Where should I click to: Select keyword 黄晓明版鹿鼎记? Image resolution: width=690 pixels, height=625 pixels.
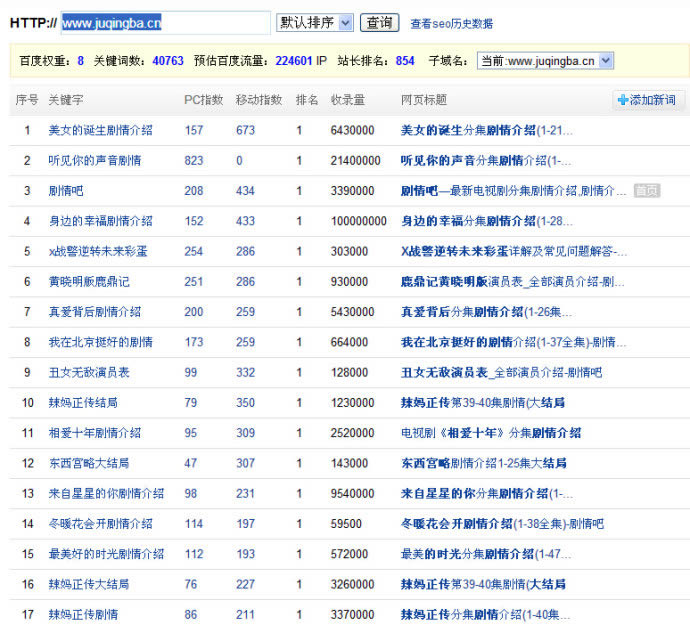[x=88, y=282]
